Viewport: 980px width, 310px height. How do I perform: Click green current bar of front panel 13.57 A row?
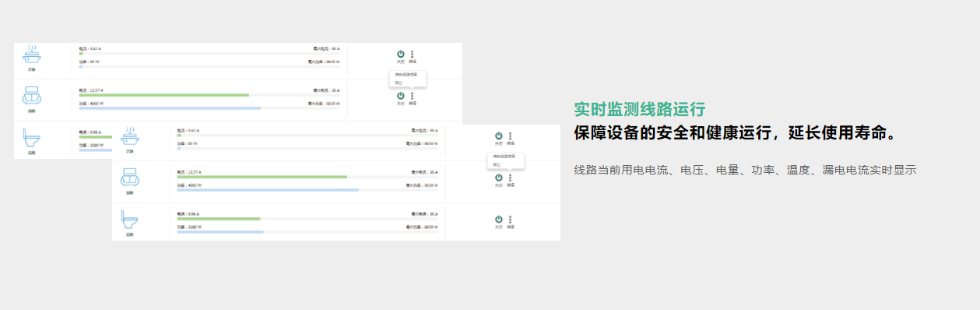coord(262,177)
